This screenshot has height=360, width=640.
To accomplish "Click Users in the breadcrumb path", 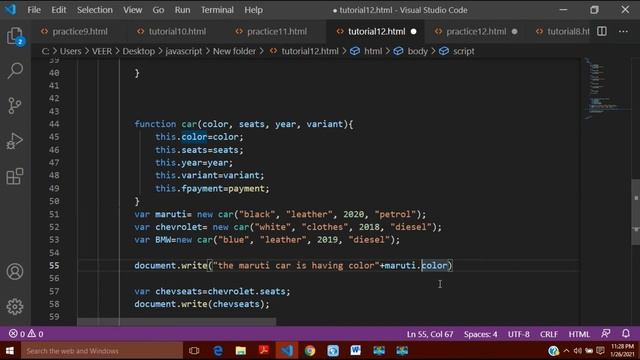I will [x=70, y=51].
